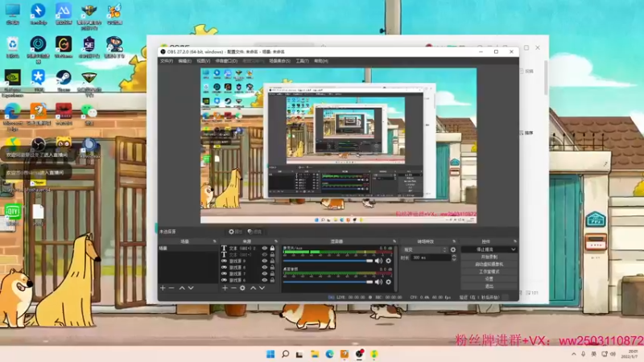Adjust the transition duration stepper arrows
This screenshot has width=644, height=362.
(454, 257)
